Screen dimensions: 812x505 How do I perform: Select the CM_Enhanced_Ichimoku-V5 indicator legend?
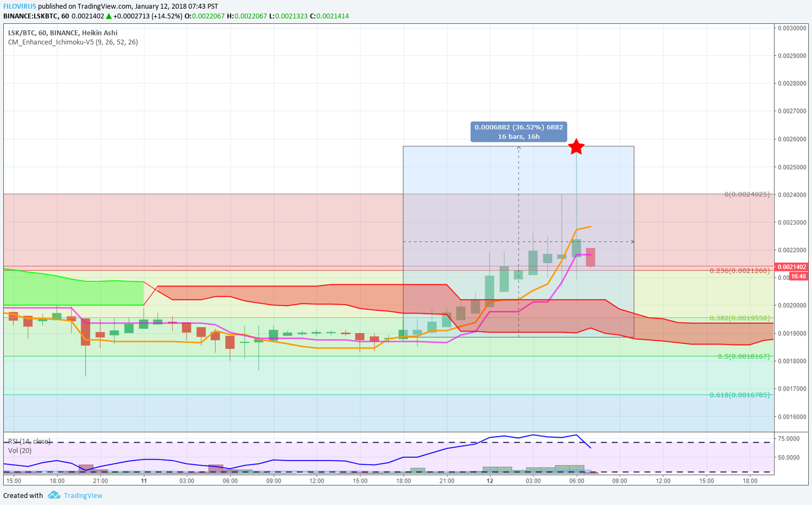point(73,42)
